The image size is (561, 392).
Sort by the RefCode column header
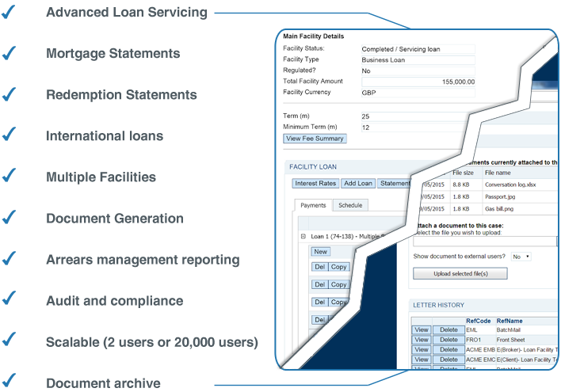pos(478,321)
